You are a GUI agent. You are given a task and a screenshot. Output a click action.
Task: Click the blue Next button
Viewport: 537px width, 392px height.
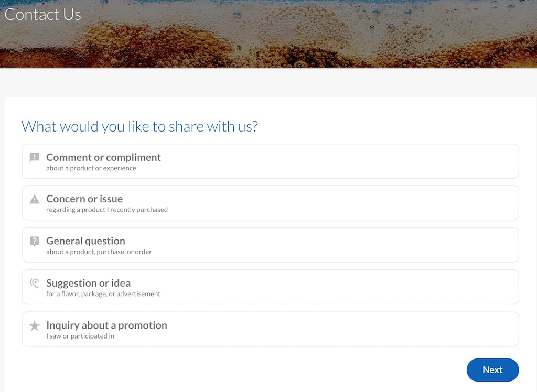coord(492,370)
